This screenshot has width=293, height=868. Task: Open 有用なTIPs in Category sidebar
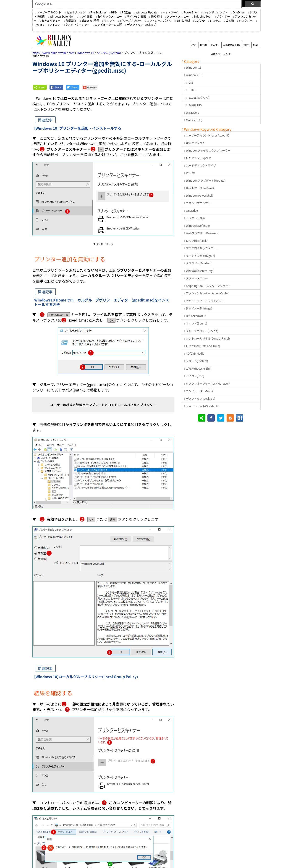(220, 105)
